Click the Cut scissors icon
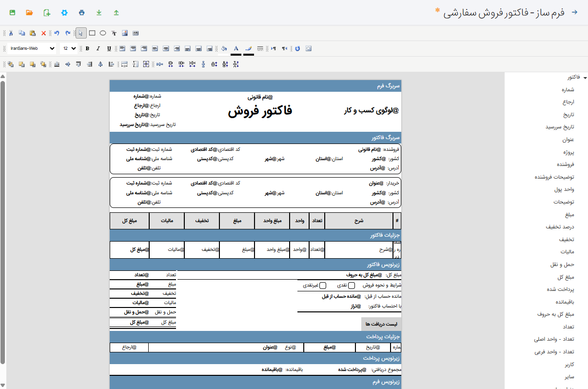Screen dimensions: 588x389 (11, 33)
